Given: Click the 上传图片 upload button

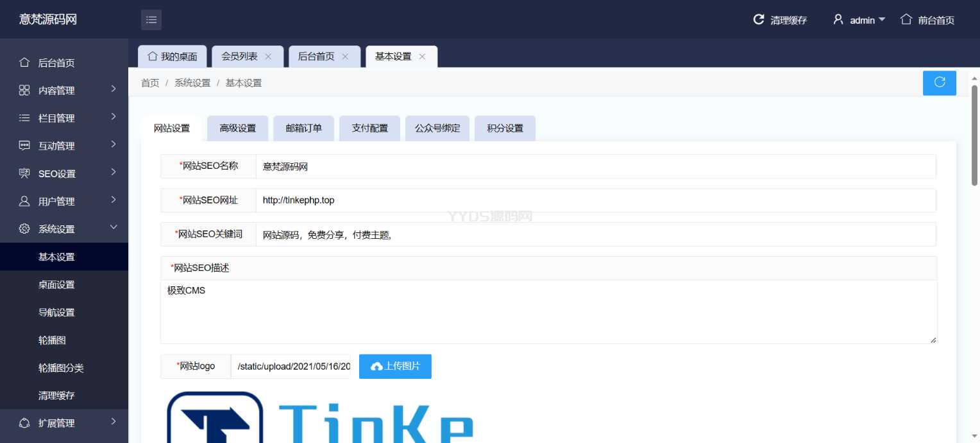Looking at the screenshot, I should [395, 367].
